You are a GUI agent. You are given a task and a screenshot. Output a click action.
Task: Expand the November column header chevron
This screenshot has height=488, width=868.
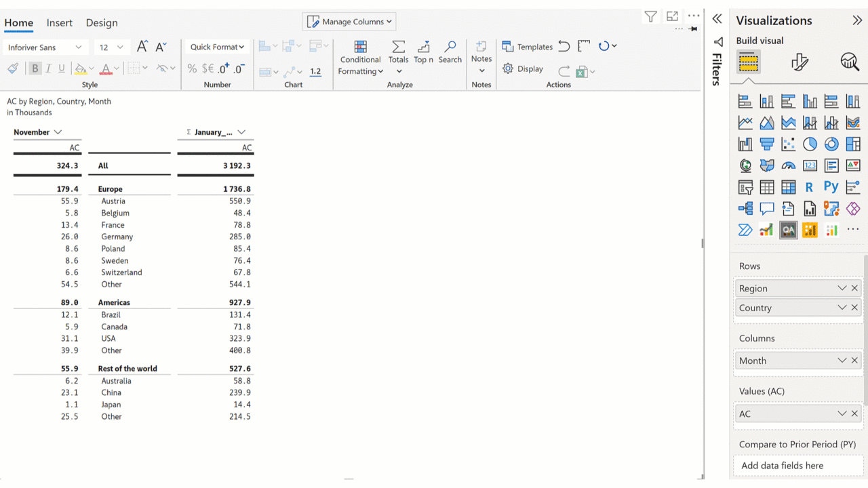(x=58, y=132)
